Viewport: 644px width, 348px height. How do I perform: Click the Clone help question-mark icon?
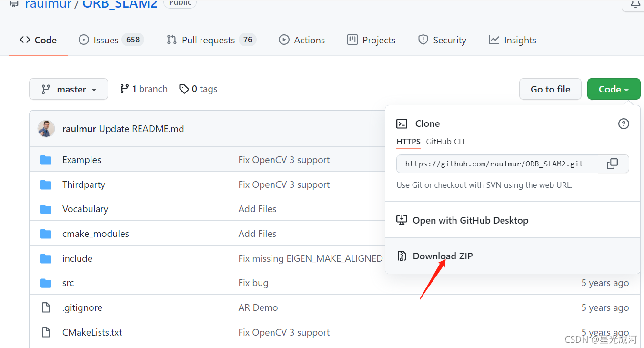tap(624, 124)
